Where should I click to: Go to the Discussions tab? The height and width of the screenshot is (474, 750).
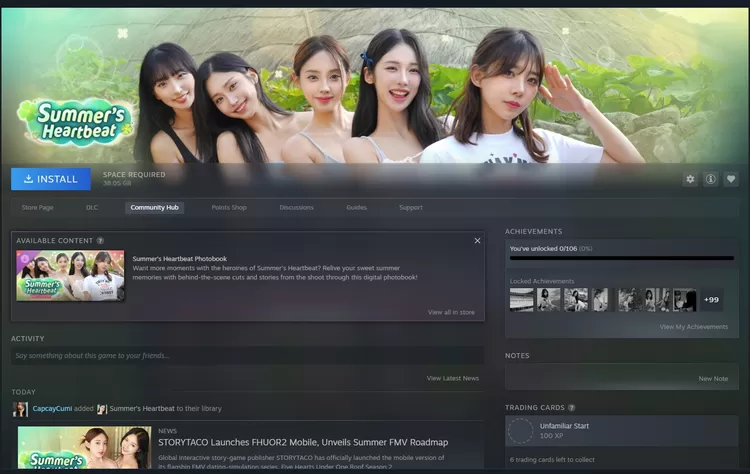pos(297,208)
